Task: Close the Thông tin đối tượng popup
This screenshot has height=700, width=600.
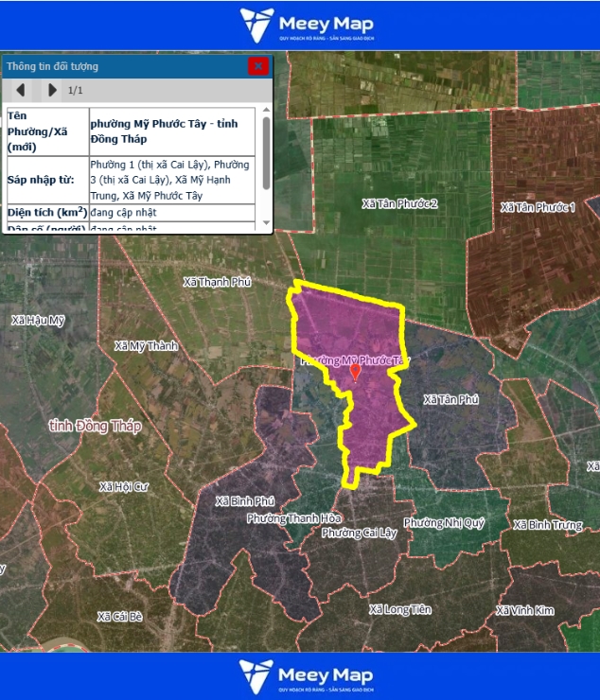Action: point(257,66)
